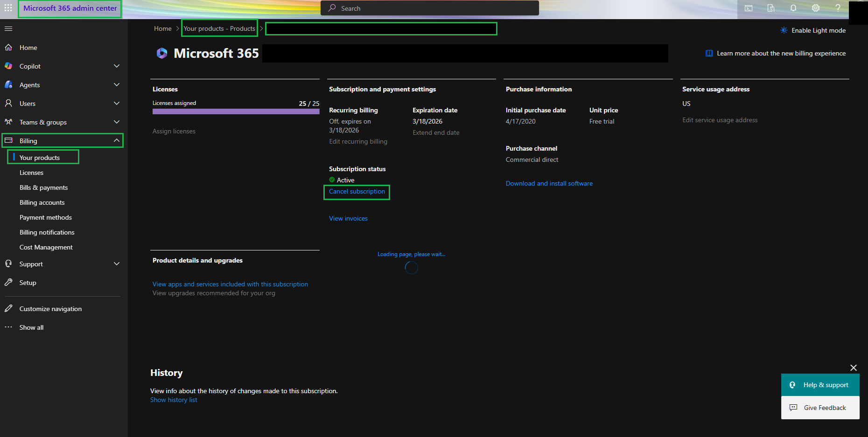This screenshot has width=868, height=437.
Task: Open Cloud Shell icon in top bar
Action: (x=749, y=8)
